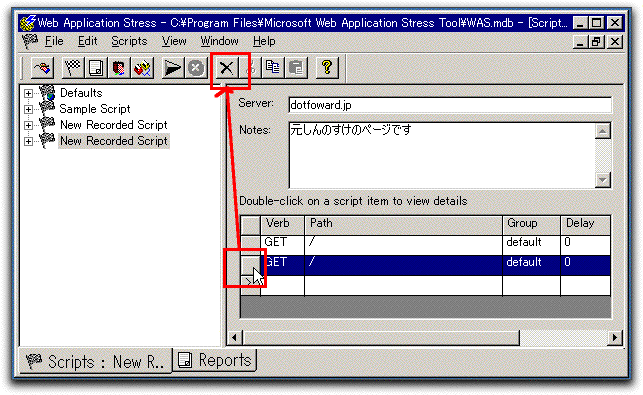Start the test with Run arrow icon
The image size is (643, 395).
(172, 68)
